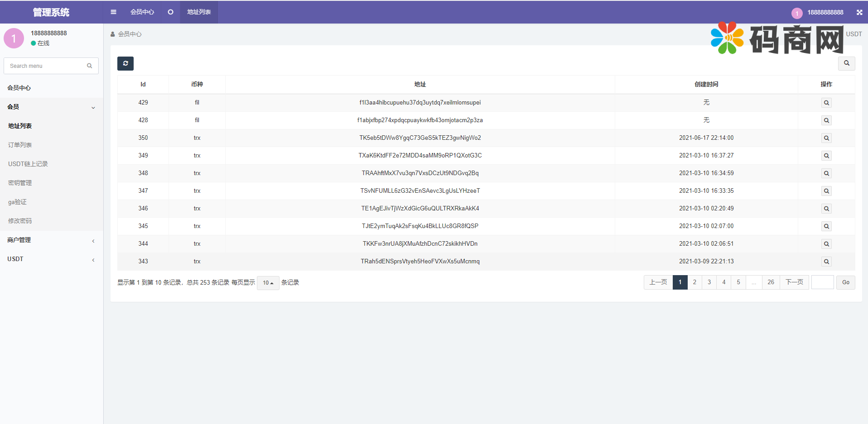Switch to the 地址列表 tab
Image resolution: width=868 pixels, height=424 pixels.
(199, 12)
